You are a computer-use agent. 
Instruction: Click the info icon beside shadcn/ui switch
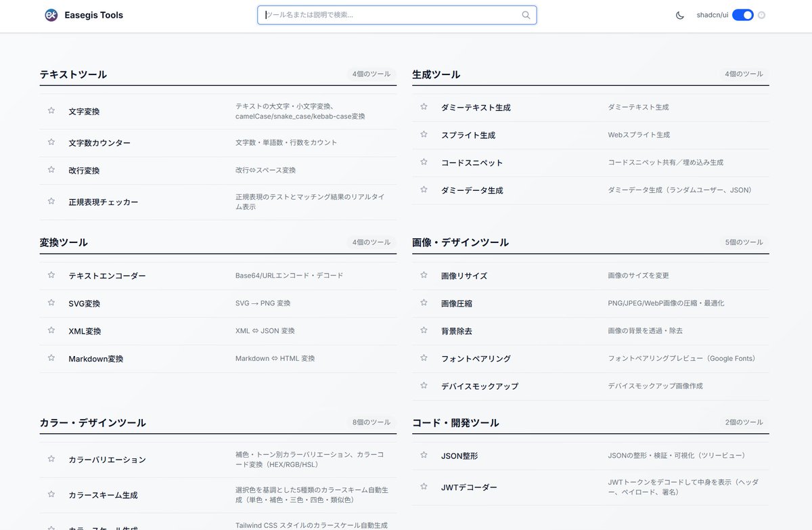coord(762,15)
